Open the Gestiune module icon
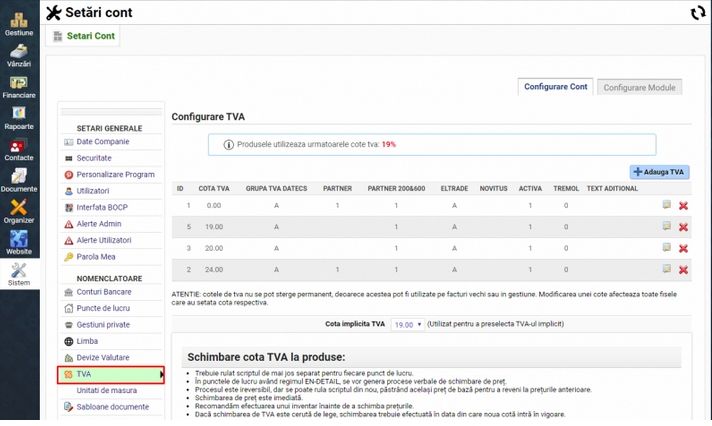Screen dimensions: 712x426 18,18
